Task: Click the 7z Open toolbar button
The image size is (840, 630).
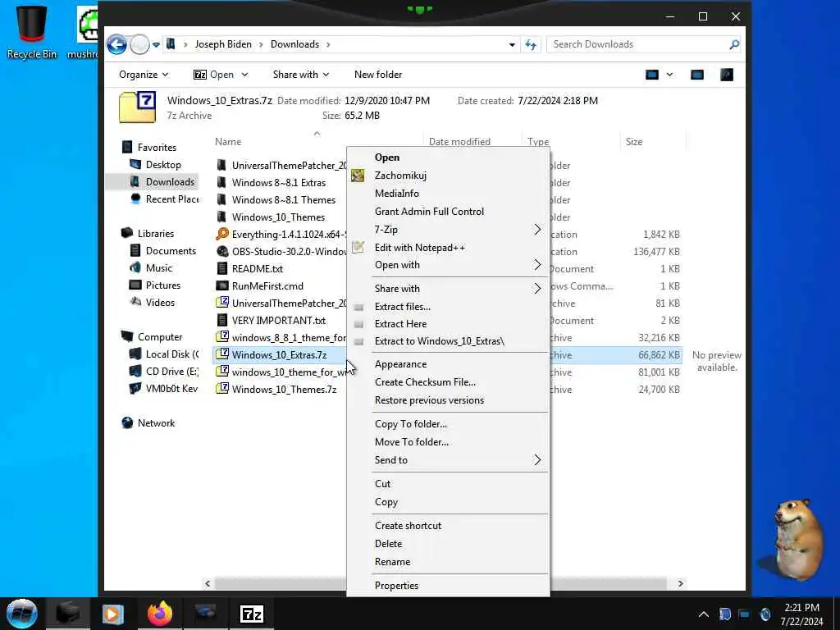Action: pyautogui.click(x=214, y=75)
